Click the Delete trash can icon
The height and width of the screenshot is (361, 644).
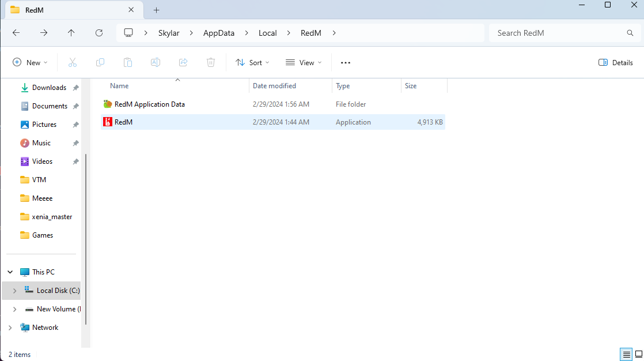click(211, 62)
